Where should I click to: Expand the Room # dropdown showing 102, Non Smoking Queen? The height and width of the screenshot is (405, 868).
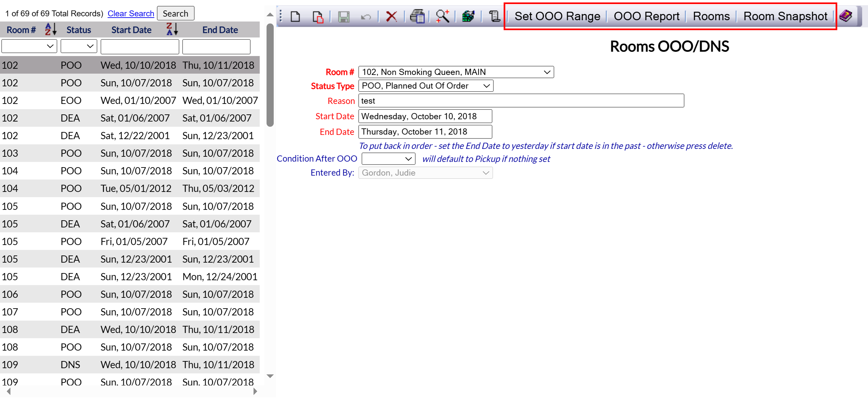point(456,72)
